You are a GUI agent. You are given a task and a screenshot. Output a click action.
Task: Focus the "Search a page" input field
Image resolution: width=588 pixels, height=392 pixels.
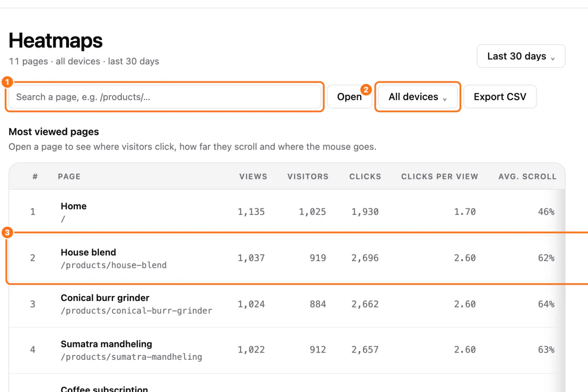pyautogui.click(x=165, y=97)
